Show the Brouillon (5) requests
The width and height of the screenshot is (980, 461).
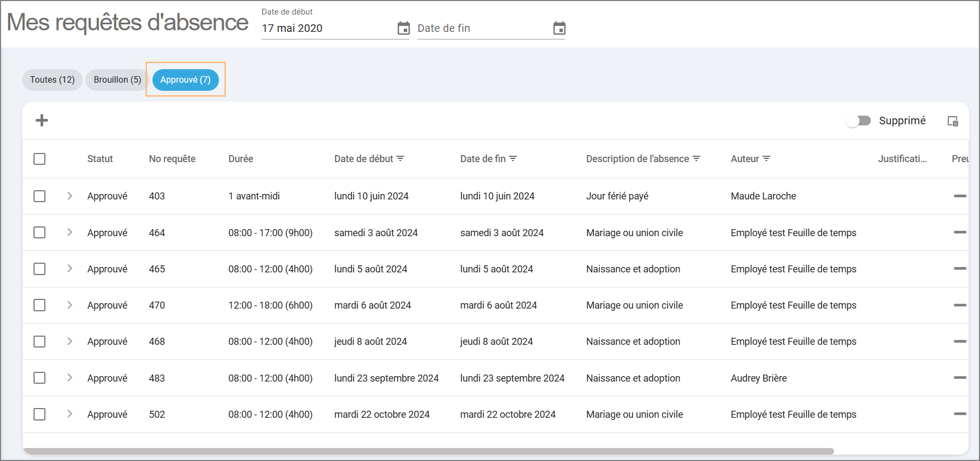[x=117, y=80]
